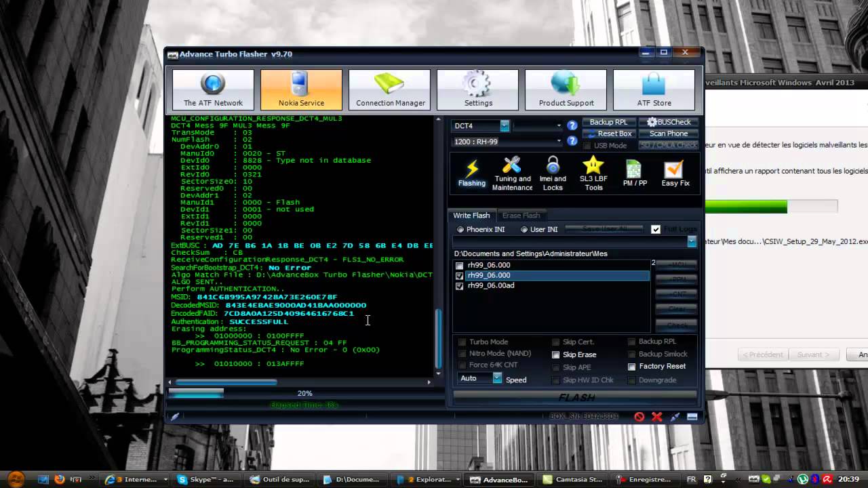
Task: Open The ATF Network section
Action: [x=213, y=89]
